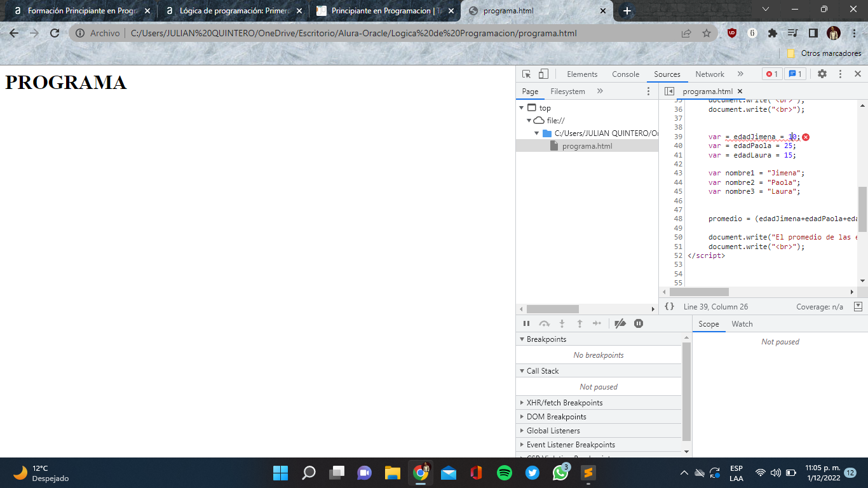
Task: Open the coverage details icon
Action: click(x=858, y=306)
